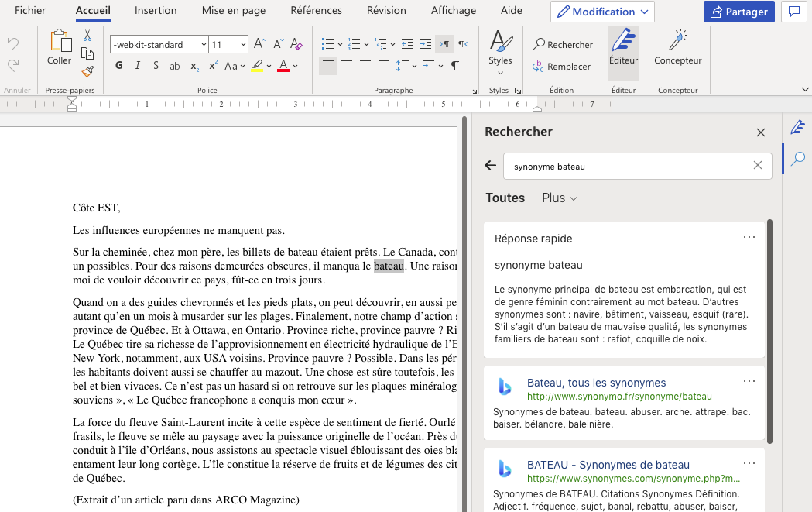Increase the font size
The height and width of the screenshot is (512, 812).
[x=259, y=44]
